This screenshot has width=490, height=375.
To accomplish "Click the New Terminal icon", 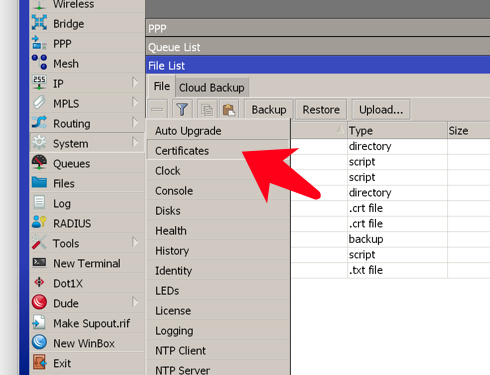I will click(39, 262).
